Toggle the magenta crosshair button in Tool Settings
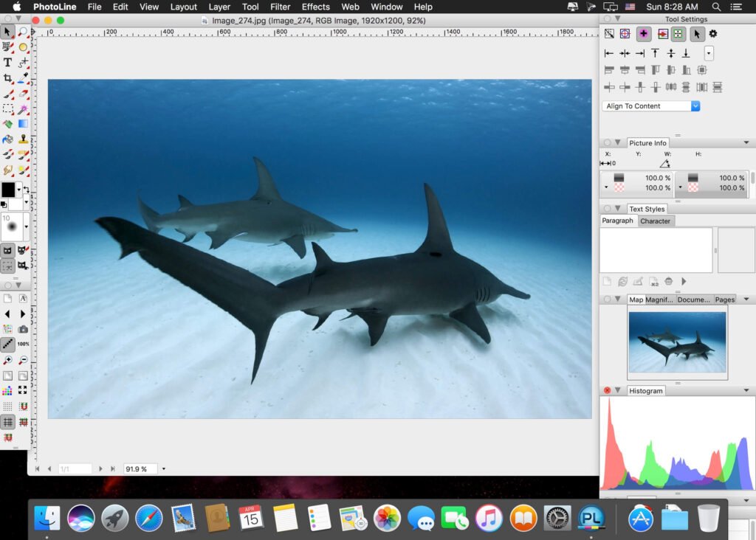The image size is (756, 540). click(x=644, y=34)
